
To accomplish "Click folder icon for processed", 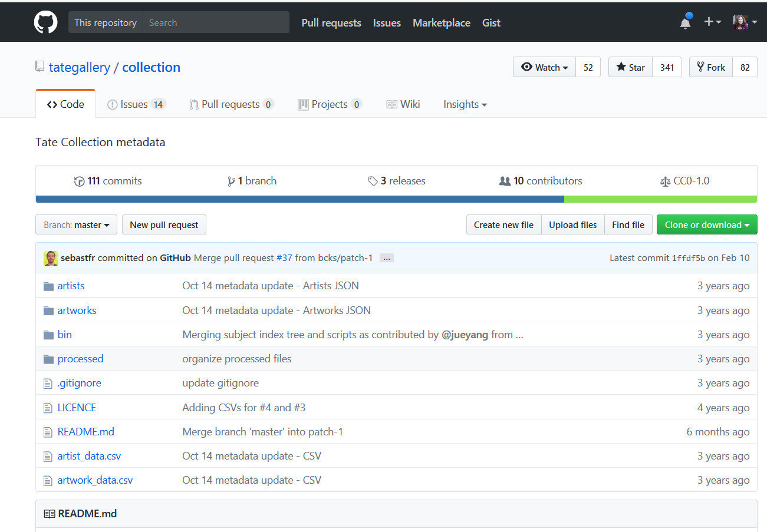I will [x=48, y=359].
